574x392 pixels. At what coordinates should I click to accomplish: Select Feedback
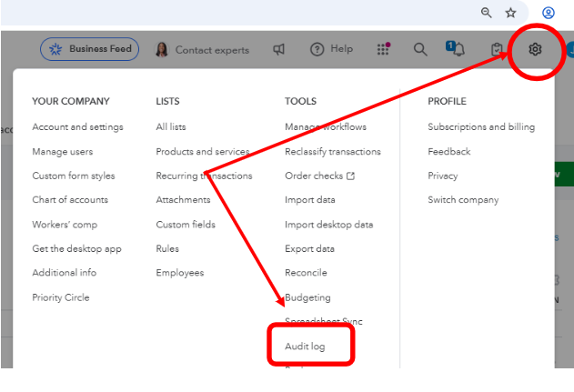449,152
